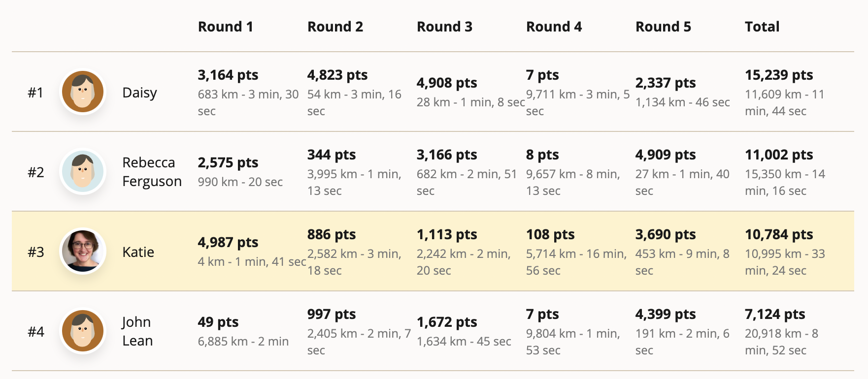Select John Lean's 7,124 pts total
Screen dimensions: 868x379
pos(775,314)
